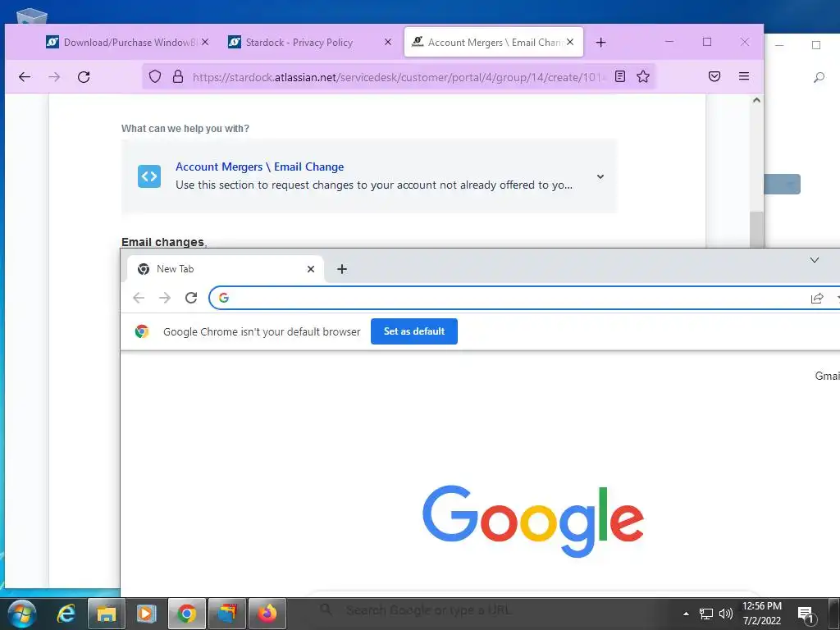Open Gmail link on Google page
Screen dimensions: 840x630
pyautogui.click(x=827, y=376)
